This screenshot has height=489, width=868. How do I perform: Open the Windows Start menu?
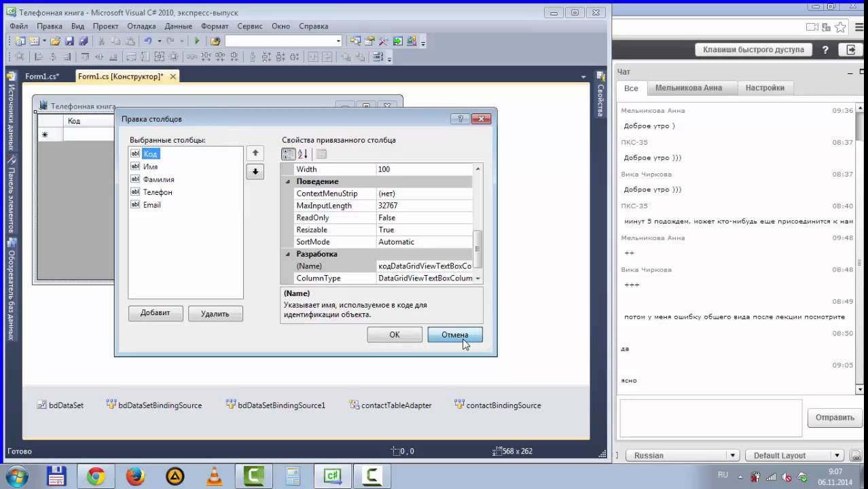coord(16,477)
